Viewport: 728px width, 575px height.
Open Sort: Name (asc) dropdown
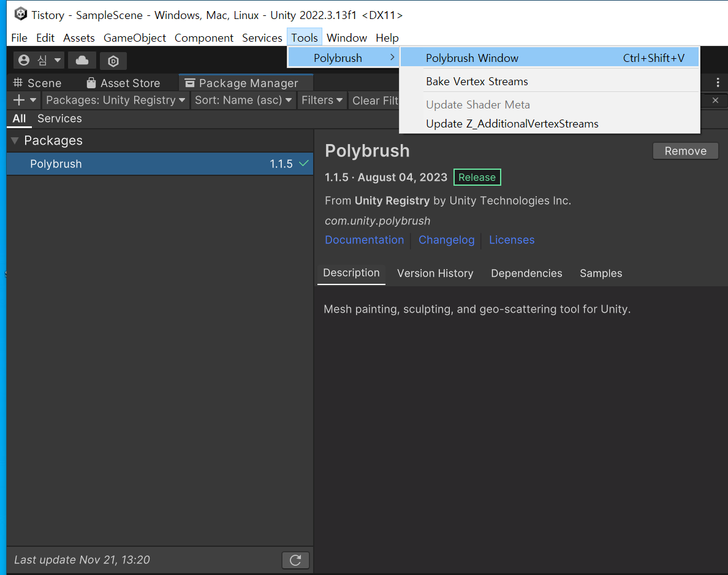[x=243, y=100]
